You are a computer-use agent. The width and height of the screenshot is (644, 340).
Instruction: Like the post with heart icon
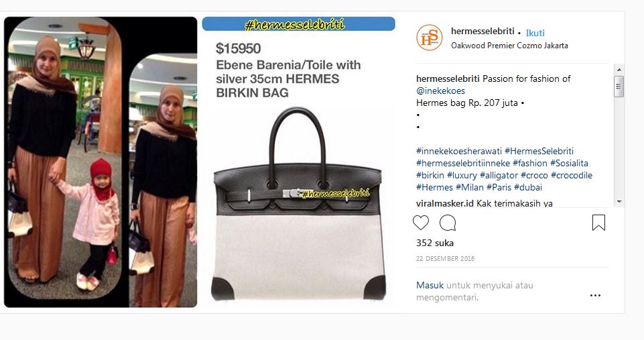click(421, 223)
